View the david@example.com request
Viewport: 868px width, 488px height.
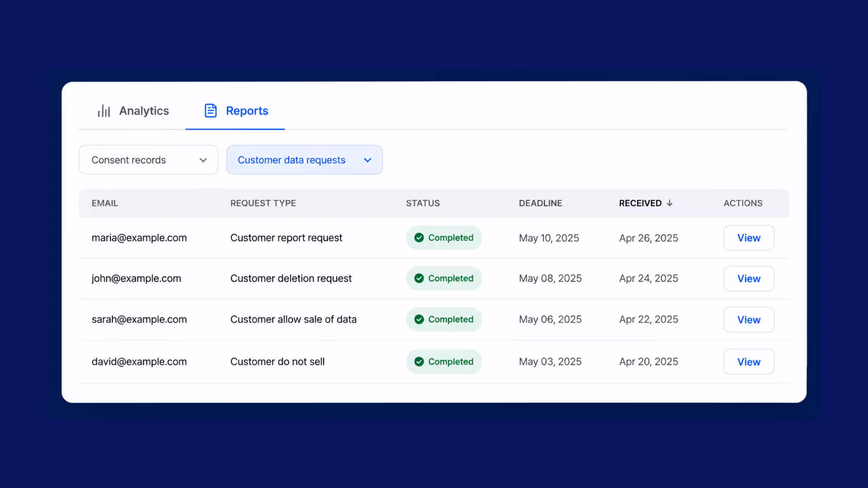coord(749,362)
